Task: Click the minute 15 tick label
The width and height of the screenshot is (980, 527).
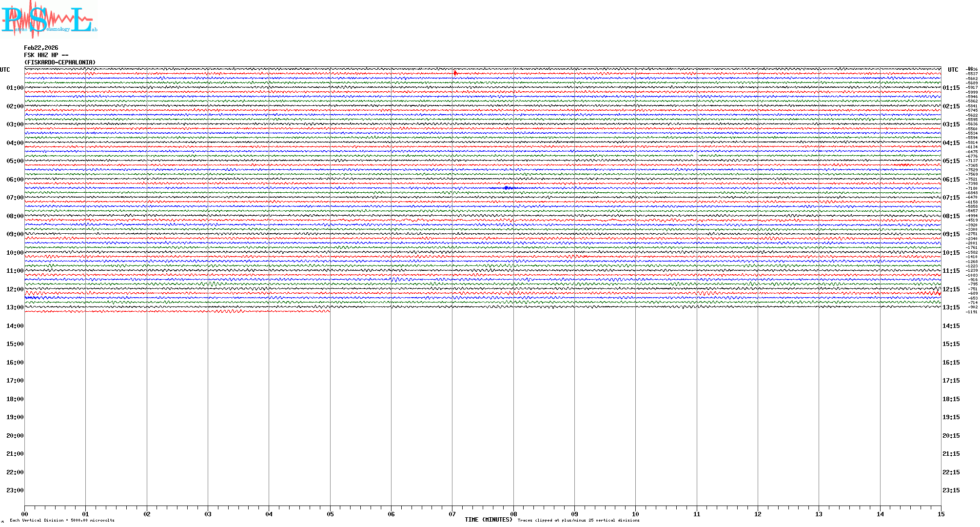Action: [x=941, y=514]
